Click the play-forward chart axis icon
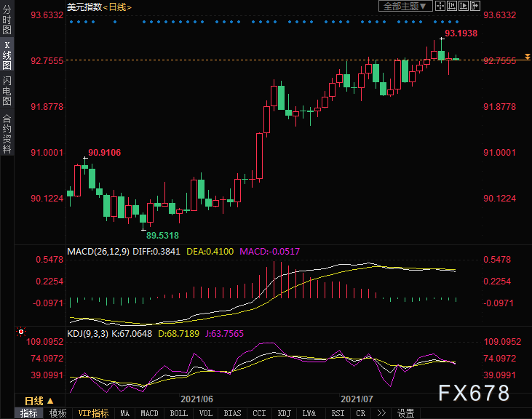Image resolution: width=532 pixels, height=419 pixels. tap(463, 6)
